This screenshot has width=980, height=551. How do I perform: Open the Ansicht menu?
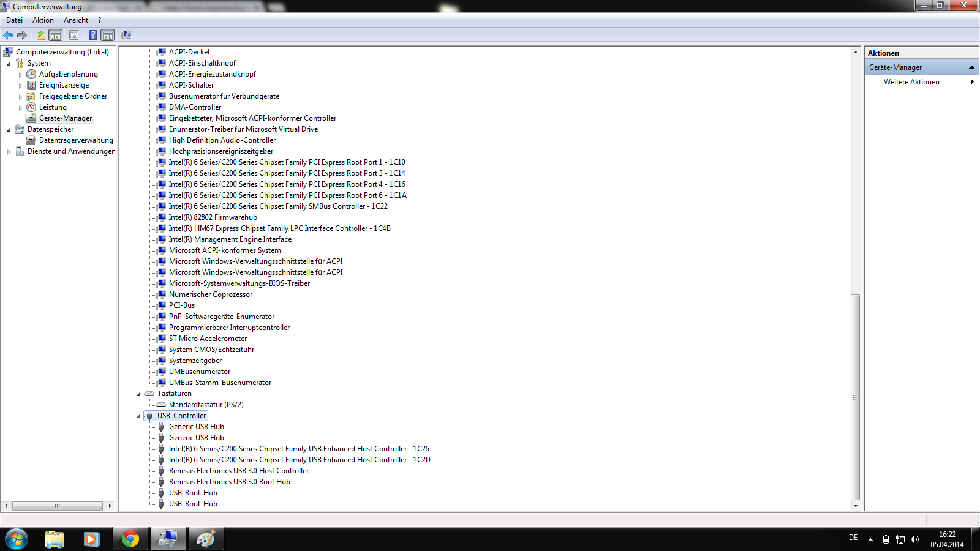pos(76,20)
